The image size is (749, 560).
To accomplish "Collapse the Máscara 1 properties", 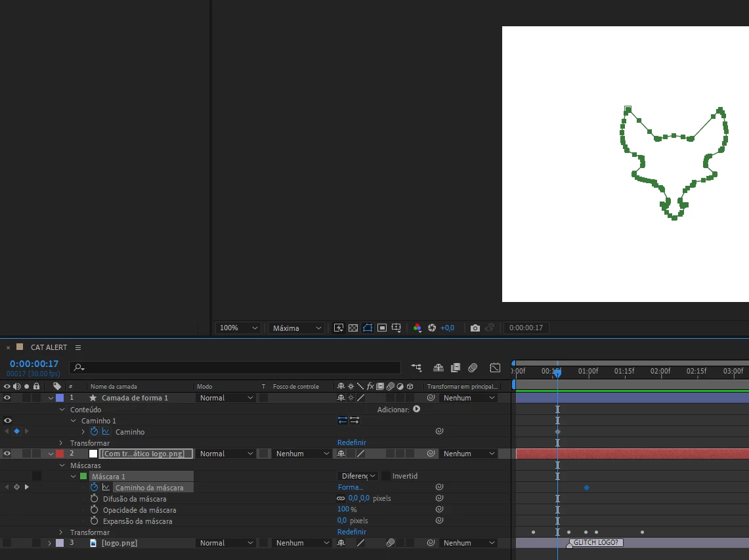I will point(73,477).
